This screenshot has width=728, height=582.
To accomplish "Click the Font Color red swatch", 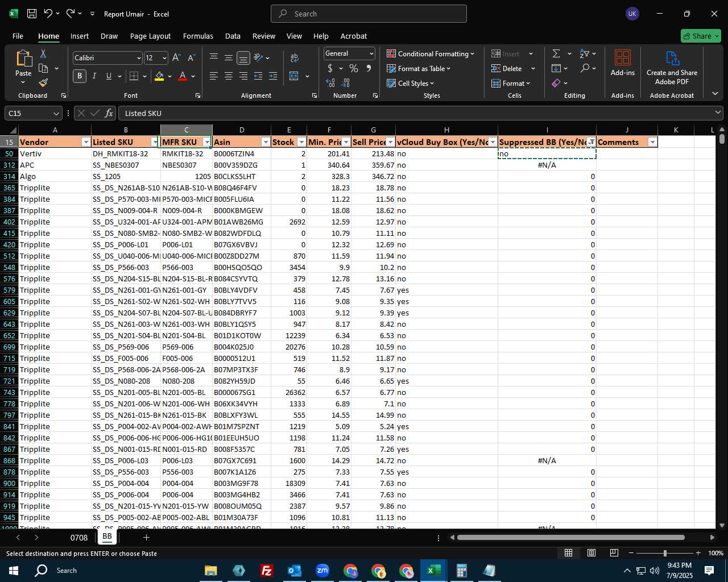I will click(183, 76).
